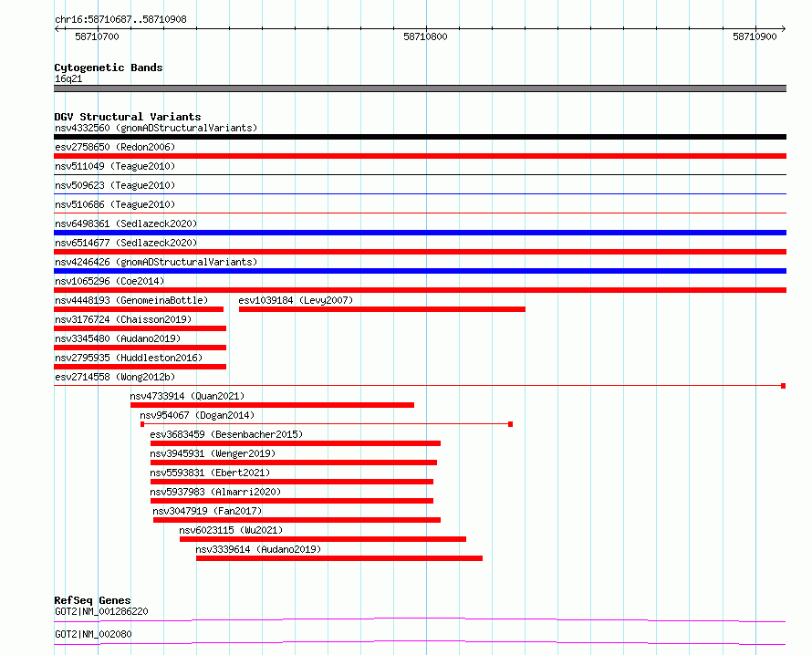Click the 58710800 ruler position
This screenshot has width=812, height=655.
click(x=426, y=36)
